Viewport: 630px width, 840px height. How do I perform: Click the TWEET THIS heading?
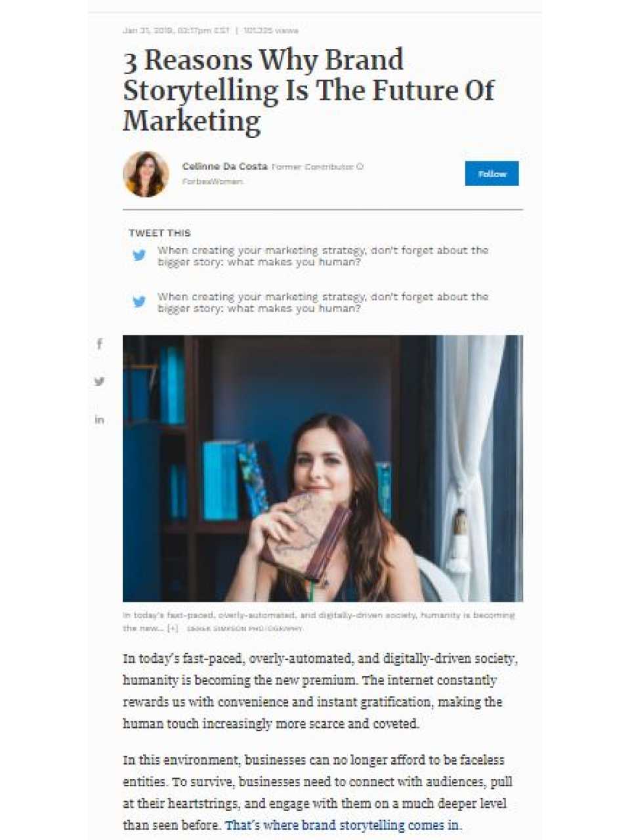pyautogui.click(x=159, y=233)
